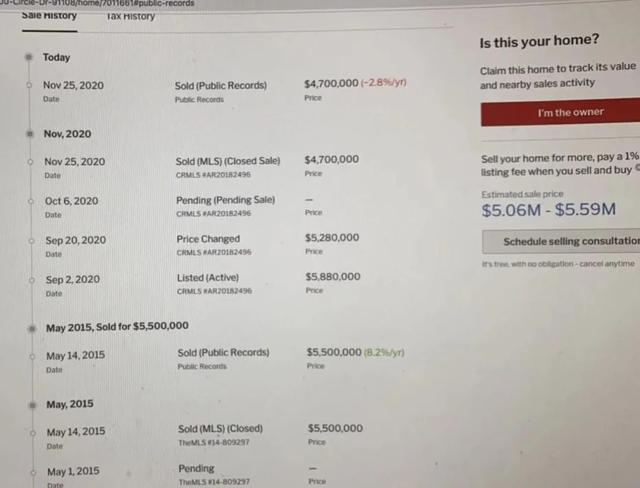Image resolution: width=640 pixels, height=488 pixels.
Task: Click Schedule selling consultation button
Action: click(561, 241)
